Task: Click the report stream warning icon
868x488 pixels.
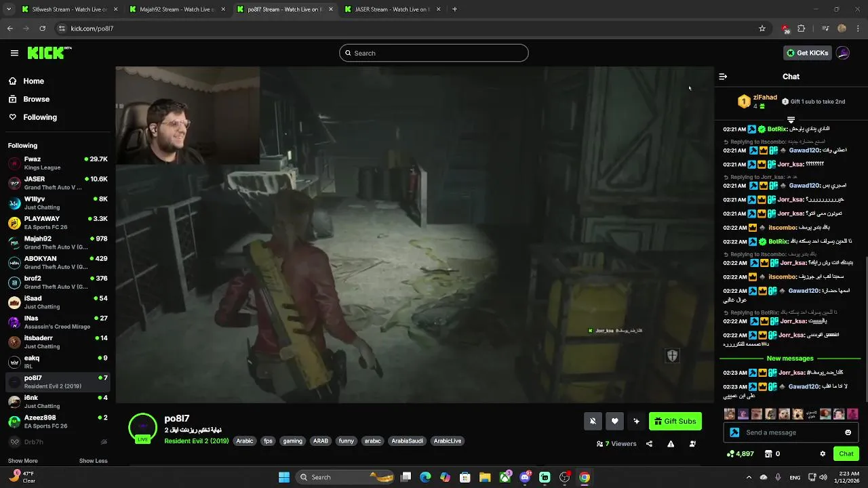Action: [671, 444]
